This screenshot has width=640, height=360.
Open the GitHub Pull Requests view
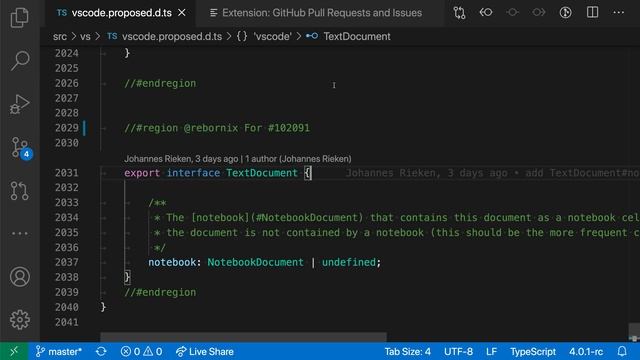tap(20, 191)
